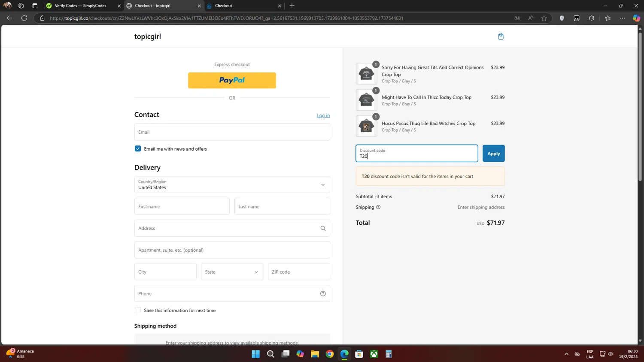Toggle vertical tabs panel icon

click(x=35, y=6)
